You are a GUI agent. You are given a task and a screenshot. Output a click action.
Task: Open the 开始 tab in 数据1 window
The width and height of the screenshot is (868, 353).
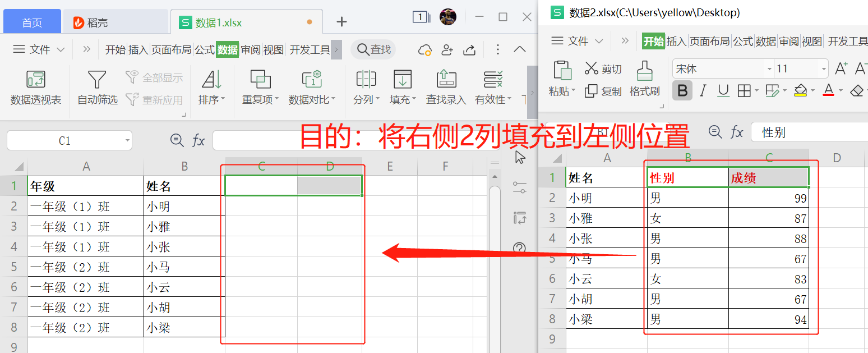point(115,50)
